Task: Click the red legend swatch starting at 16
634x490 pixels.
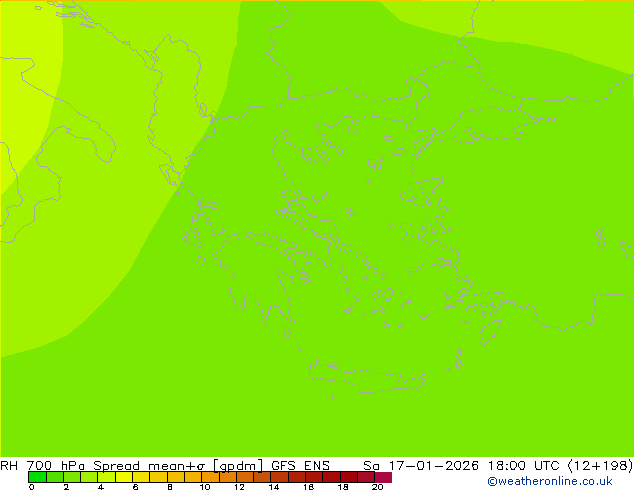Action: pos(314,477)
